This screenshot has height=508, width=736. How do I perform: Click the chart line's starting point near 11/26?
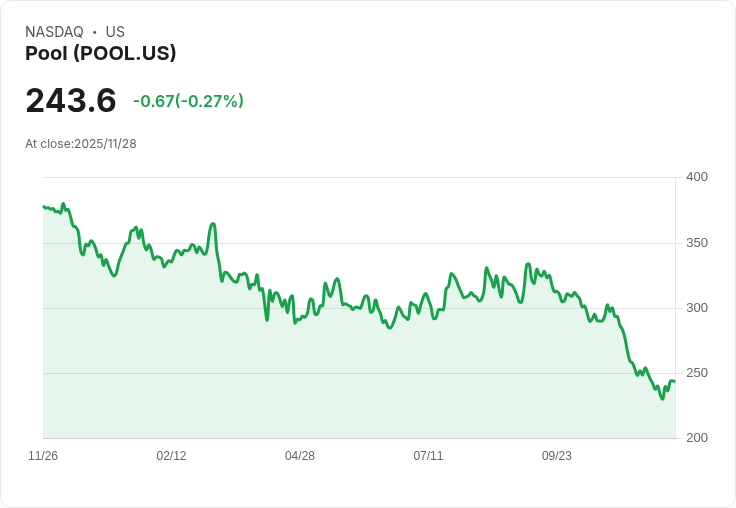coord(44,207)
